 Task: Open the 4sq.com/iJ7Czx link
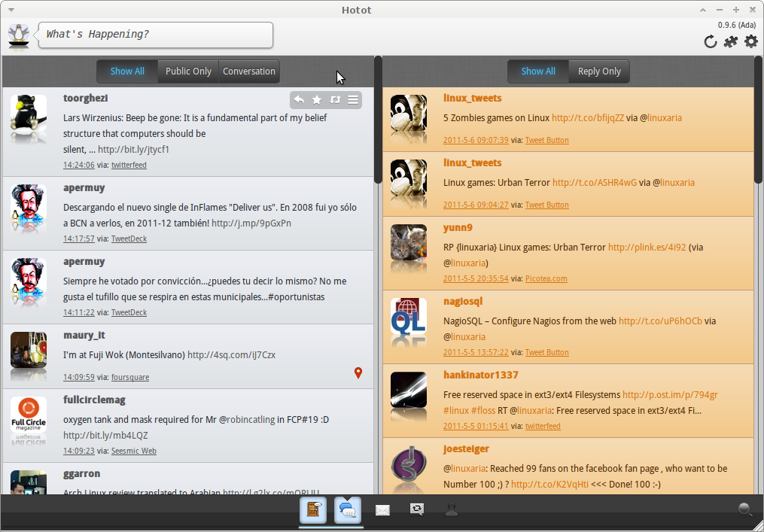click(x=231, y=354)
